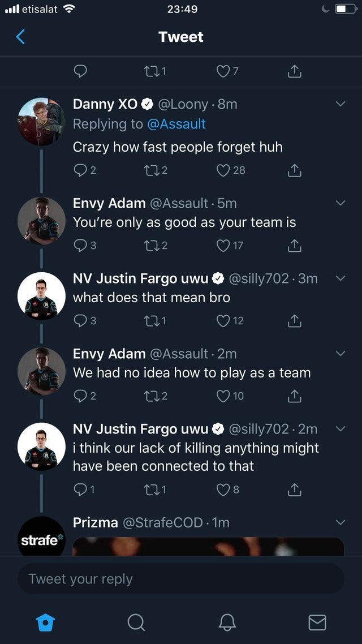Open the @Assault mention link
Screen dimensions: 362x644
[175, 124]
